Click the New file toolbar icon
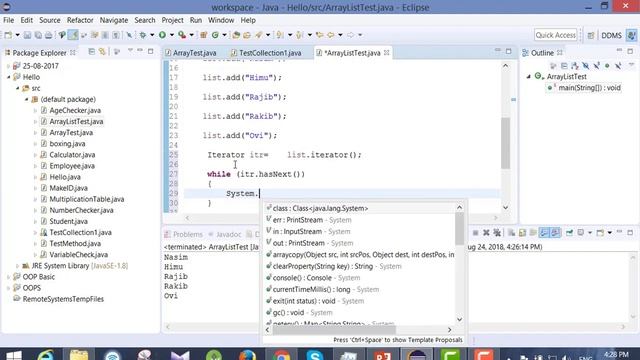This screenshot has height=360, width=640. [8, 35]
